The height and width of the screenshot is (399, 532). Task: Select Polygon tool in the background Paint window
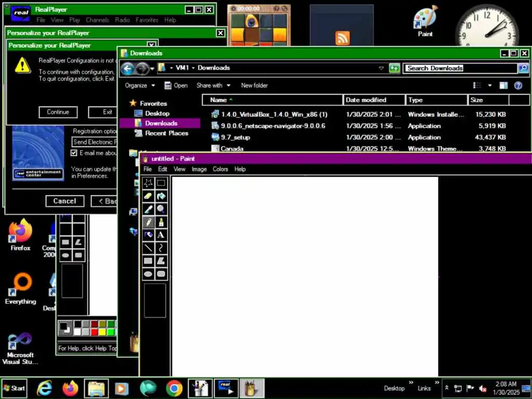78,242
